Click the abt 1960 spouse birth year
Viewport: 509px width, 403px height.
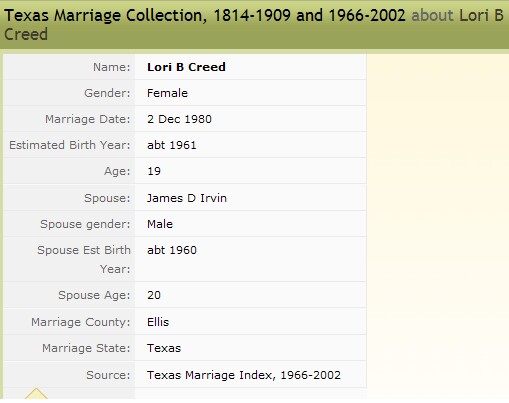coord(172,250)
